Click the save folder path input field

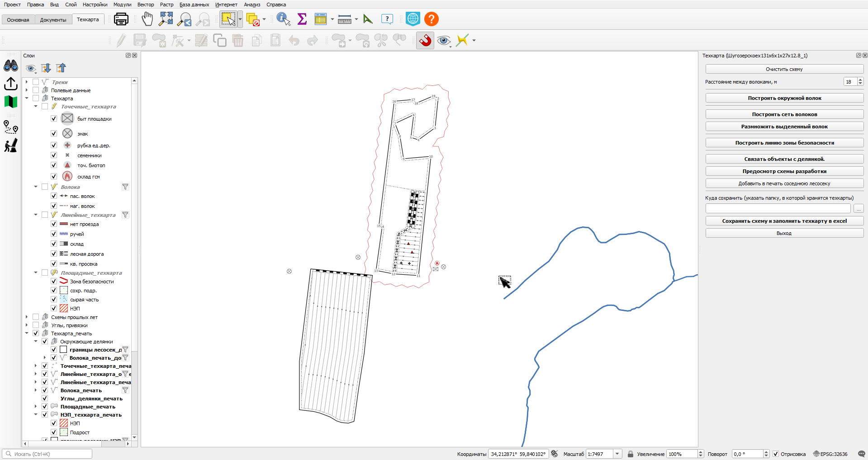pyautogui.click(x=778, y=208)
